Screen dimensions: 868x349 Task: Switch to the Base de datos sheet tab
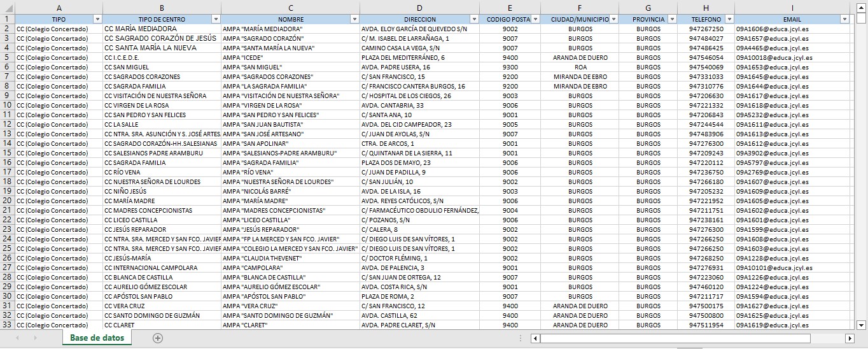pos(97,338)
